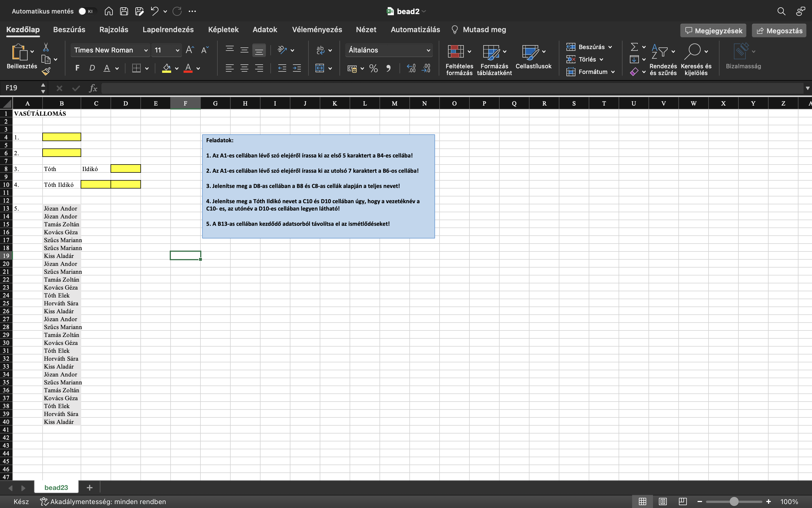Apply the red font color swatch
Viewport: 812px width, 508px height.
pos(188,68)
